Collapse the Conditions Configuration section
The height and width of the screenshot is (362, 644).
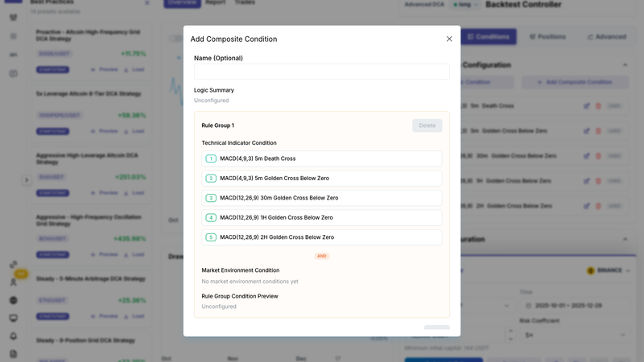[625, 65]
